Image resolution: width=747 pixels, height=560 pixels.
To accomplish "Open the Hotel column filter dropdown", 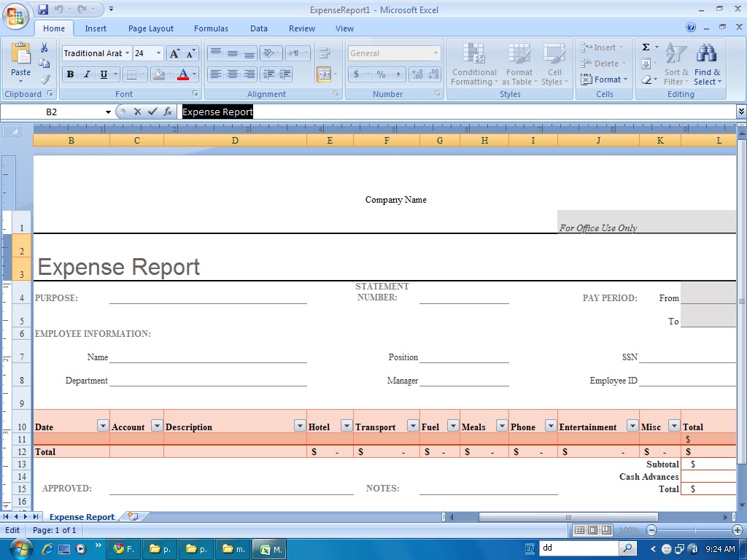I will point(347,426).
